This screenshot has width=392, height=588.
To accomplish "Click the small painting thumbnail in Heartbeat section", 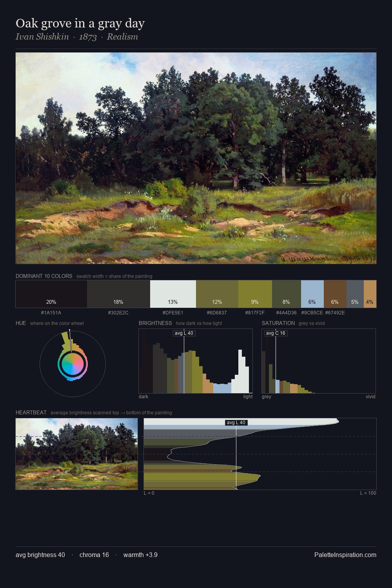I will click(x=77, y=454).
